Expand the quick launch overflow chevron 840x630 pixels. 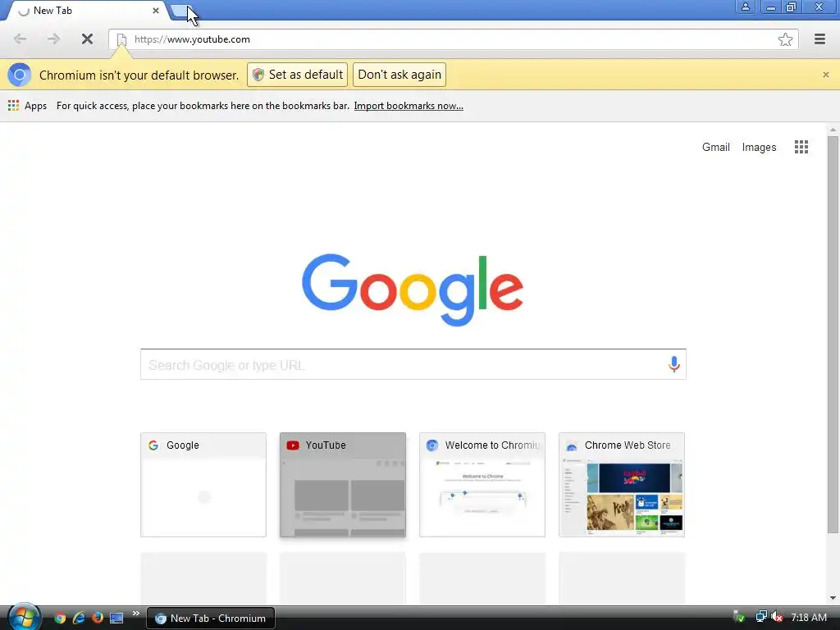pyautogui.click(x=136, y=614)
